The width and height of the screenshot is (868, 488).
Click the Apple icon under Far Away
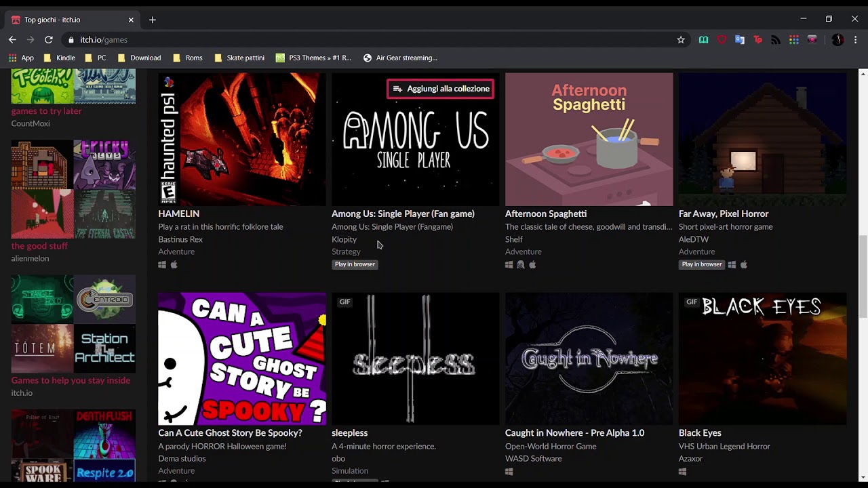pos(744,265)
